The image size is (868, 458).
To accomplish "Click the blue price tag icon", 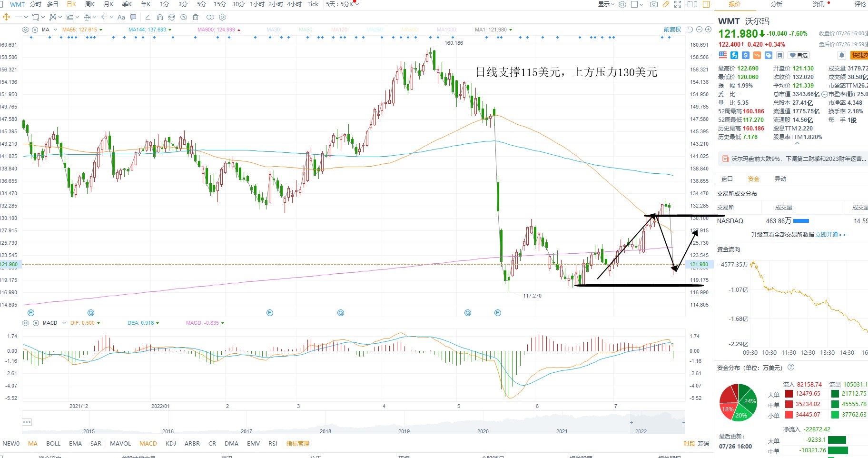I will click(x=769, y=55).
